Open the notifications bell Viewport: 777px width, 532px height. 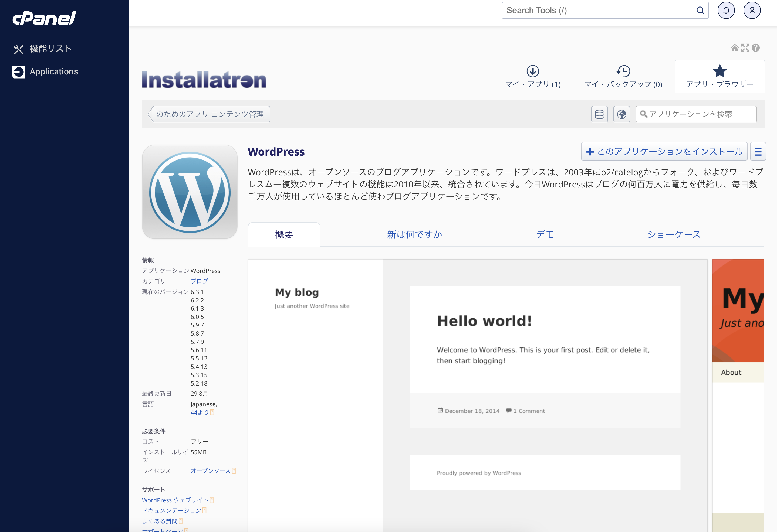726,10
